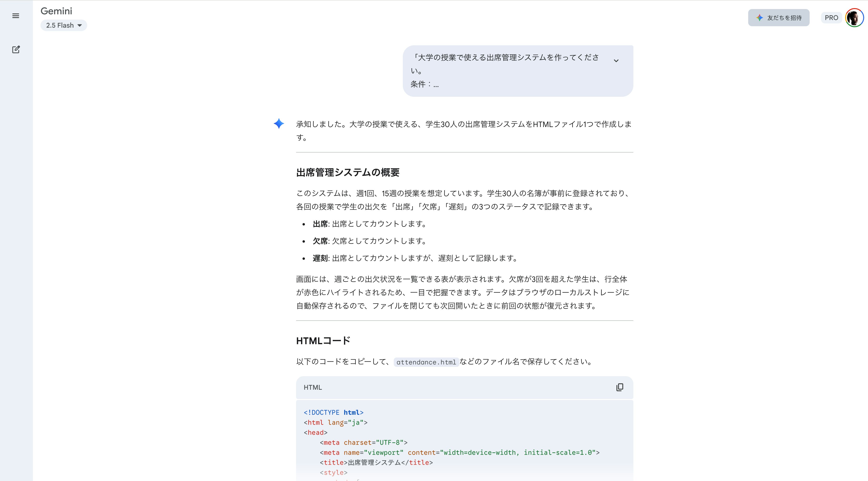
Task: Click the Gemini title to go home
Action: pyautogui.click(x=56, y=11)
